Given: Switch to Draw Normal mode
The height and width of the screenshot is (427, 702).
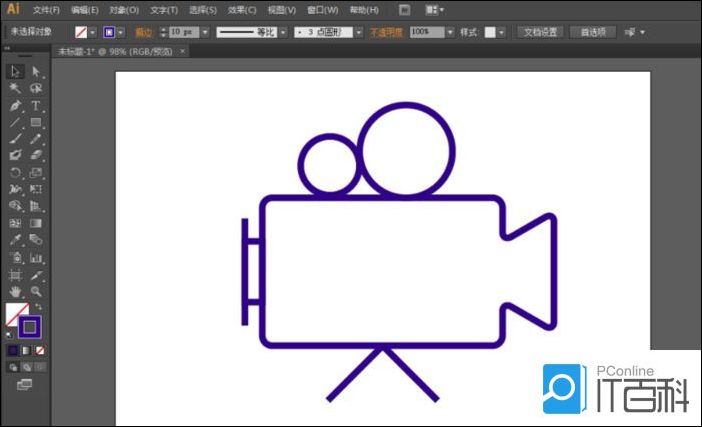Looking at the screenshot, I should (13, 367).
